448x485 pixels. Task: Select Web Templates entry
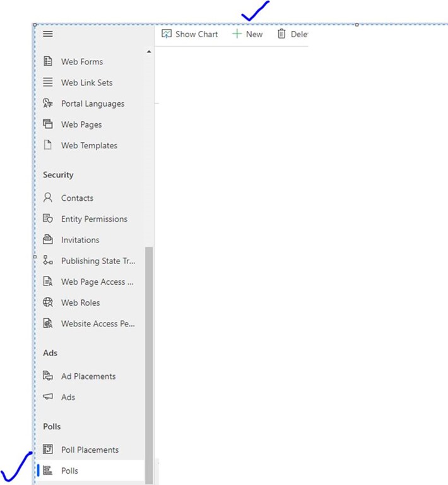pos(89,145)
